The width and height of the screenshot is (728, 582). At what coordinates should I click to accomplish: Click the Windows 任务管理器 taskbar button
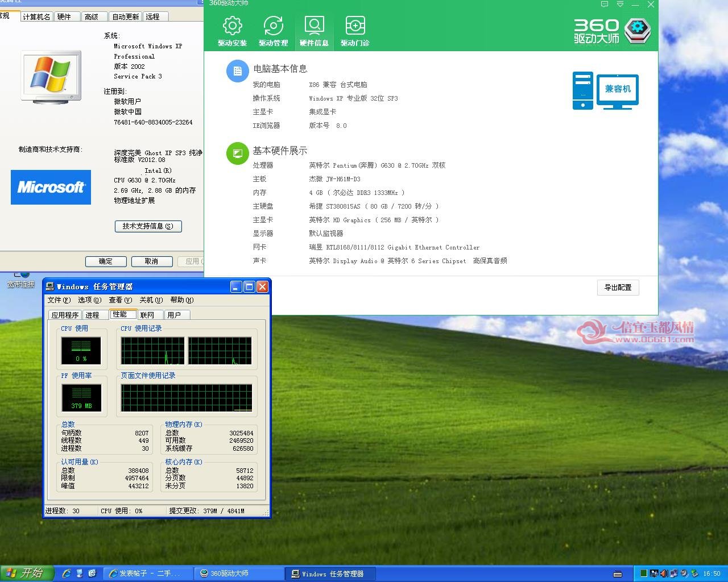click(x=331, y=573)
